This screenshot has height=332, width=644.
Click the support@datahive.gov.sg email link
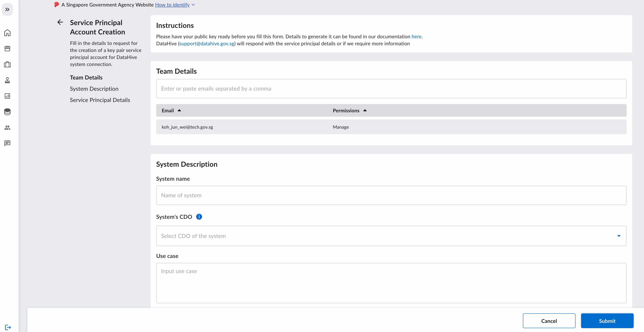207,44
